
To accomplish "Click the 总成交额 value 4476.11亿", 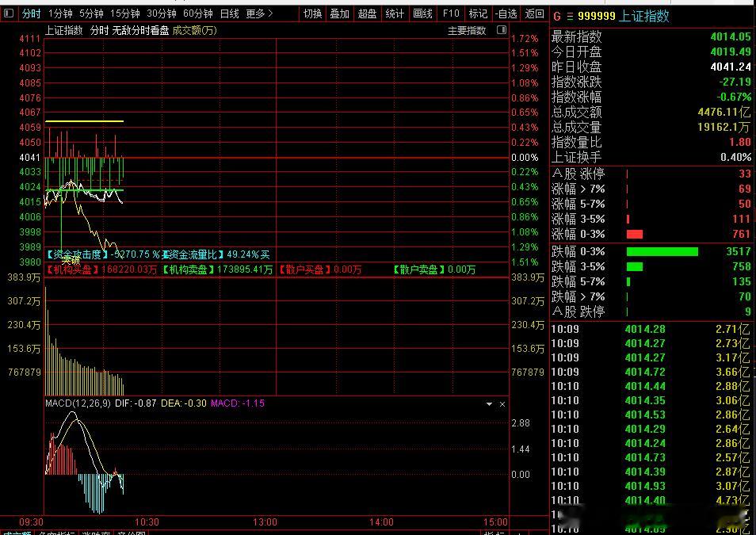I will (724, 112).
